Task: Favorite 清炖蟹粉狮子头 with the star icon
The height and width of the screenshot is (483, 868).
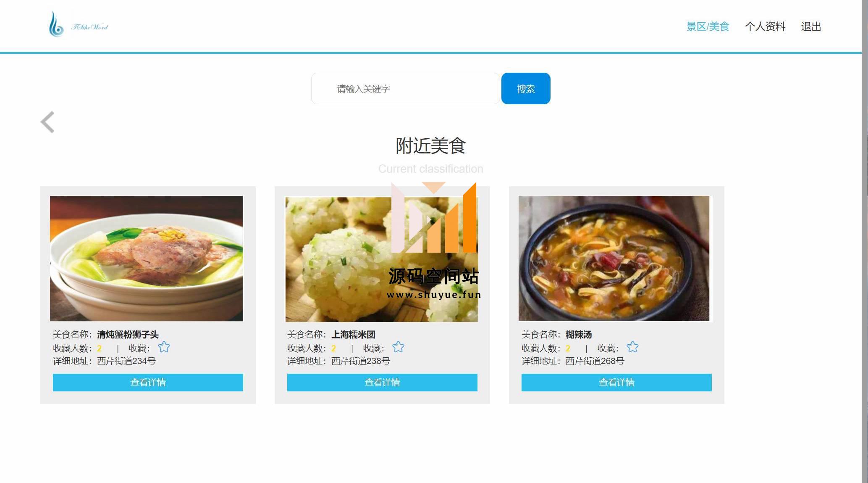Action: [x=164, y=347]
